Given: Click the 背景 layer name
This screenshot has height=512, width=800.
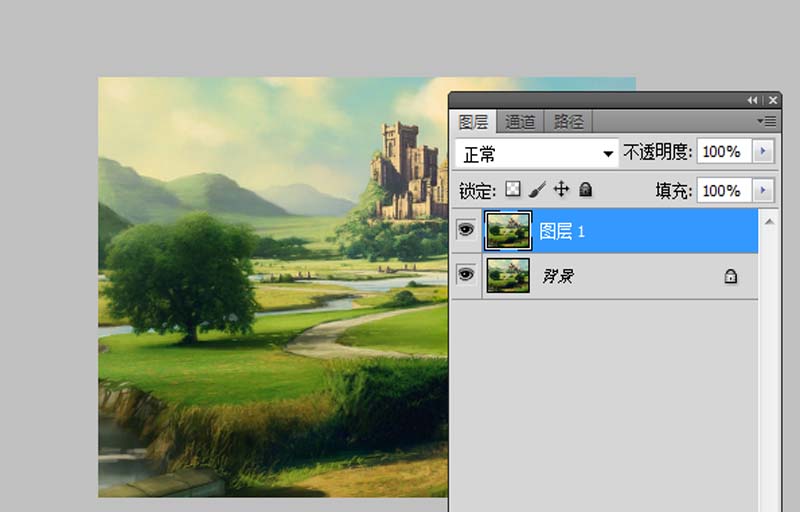Looking at the screenshot, I should 558,276.
